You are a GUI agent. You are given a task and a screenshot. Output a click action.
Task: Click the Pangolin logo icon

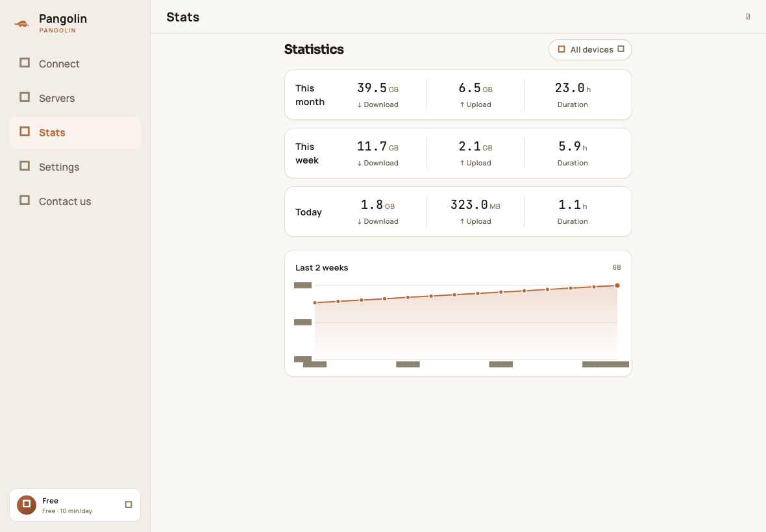[x=21, y=23]
